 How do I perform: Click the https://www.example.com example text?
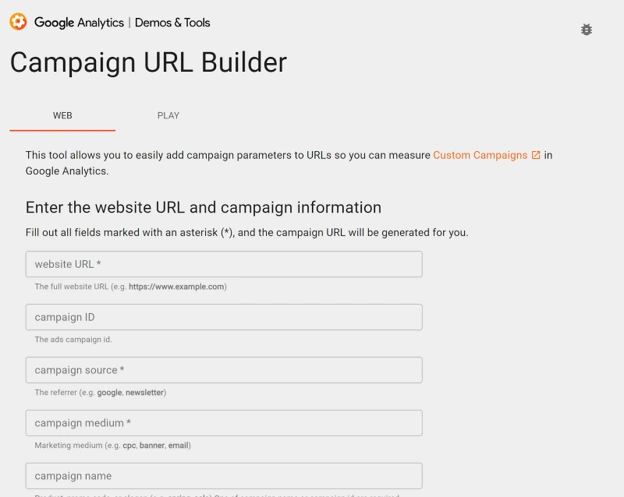tap(176, 287)
